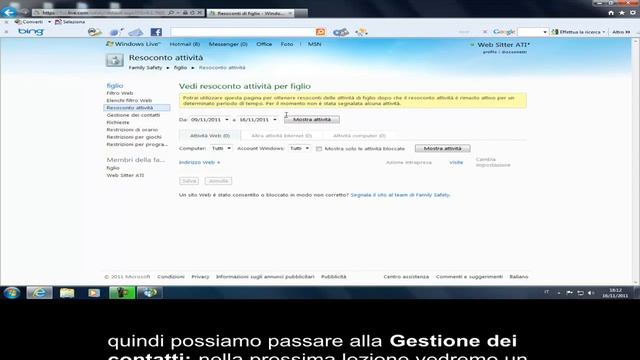640x360 pixels.
Task: Click the orange search icon in Bing bar
Action: point(320,32)
